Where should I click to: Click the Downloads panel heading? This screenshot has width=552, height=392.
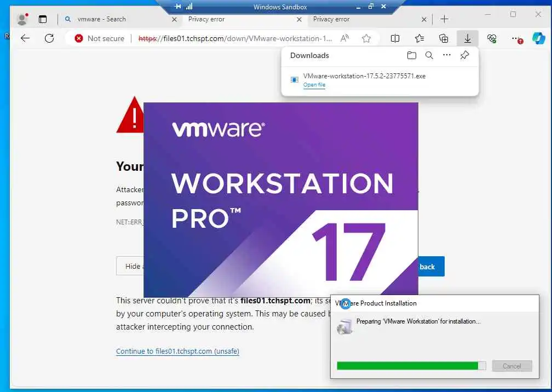(309, 55)
